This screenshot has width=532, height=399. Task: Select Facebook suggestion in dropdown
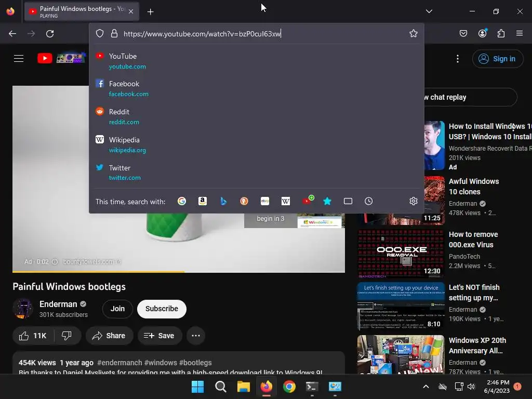tap(257, 88)
